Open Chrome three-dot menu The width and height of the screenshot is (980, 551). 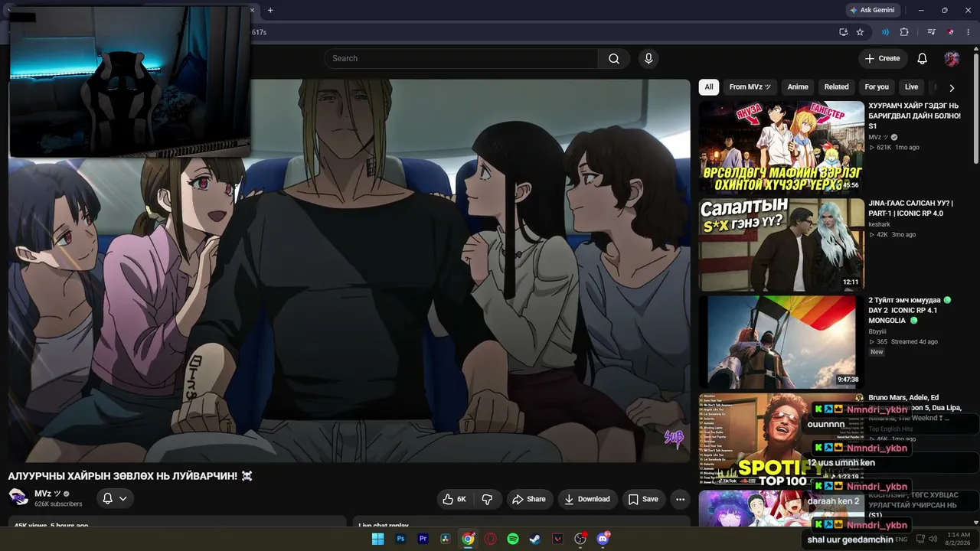tap(969, 32)
